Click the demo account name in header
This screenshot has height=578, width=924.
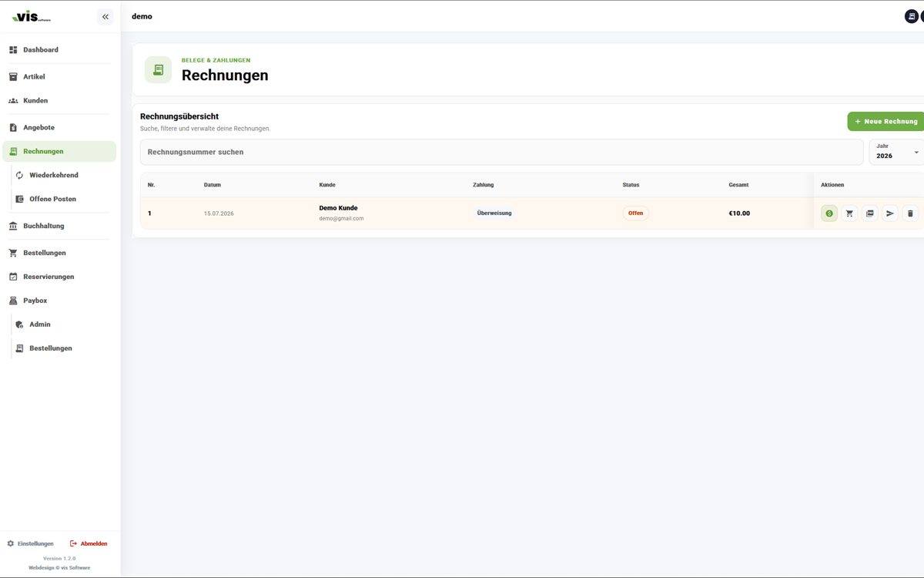tap(142, 16)
